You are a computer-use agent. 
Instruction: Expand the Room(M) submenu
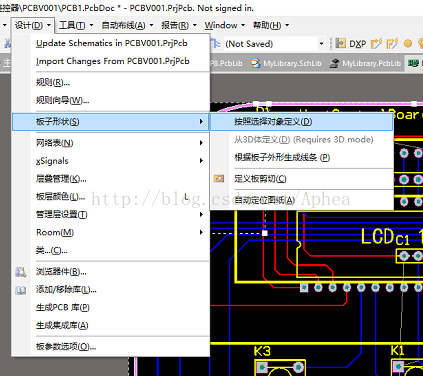tap(111, 232)
